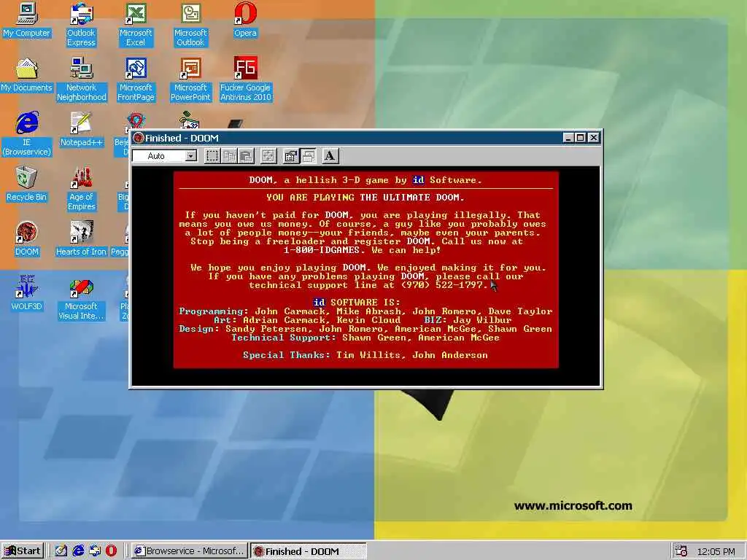Select Notepad++ desktop shortcut
Image resolution: width=747 pixels, height=560 pixels.
click(x=81, y=129)
